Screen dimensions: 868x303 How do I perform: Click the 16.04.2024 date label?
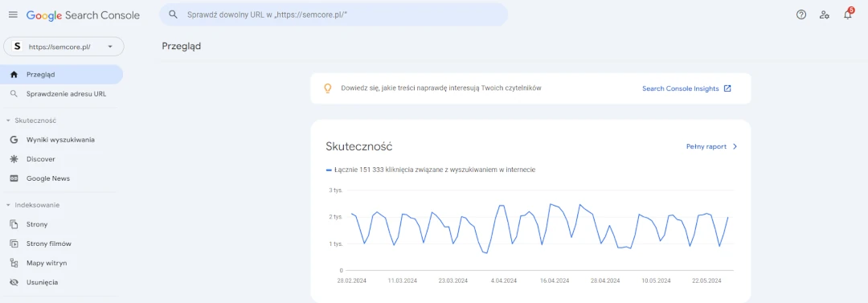point(555,280)
